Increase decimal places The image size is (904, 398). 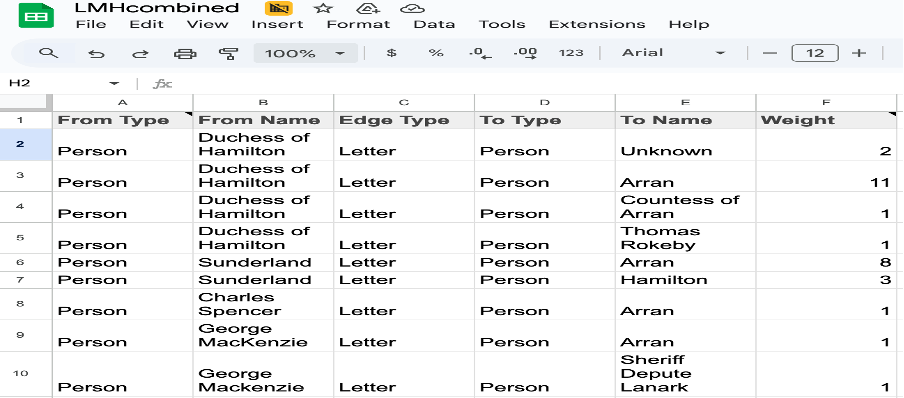(525, 54)
